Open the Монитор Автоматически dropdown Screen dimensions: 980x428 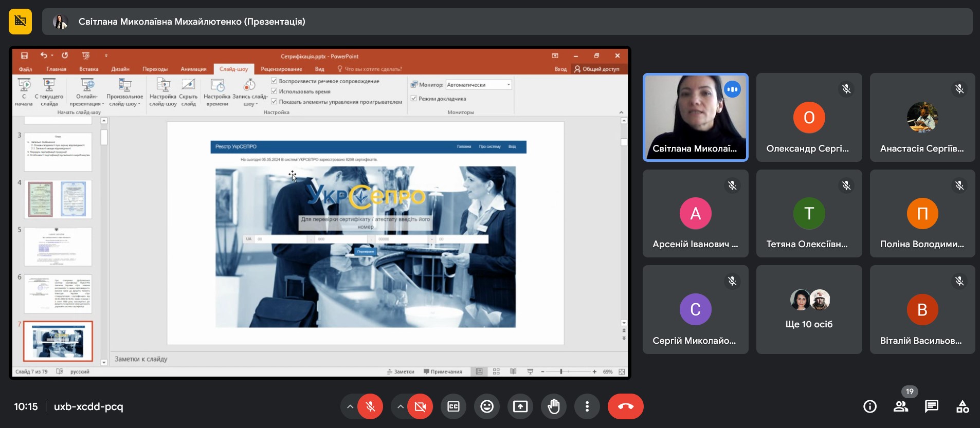479,85
